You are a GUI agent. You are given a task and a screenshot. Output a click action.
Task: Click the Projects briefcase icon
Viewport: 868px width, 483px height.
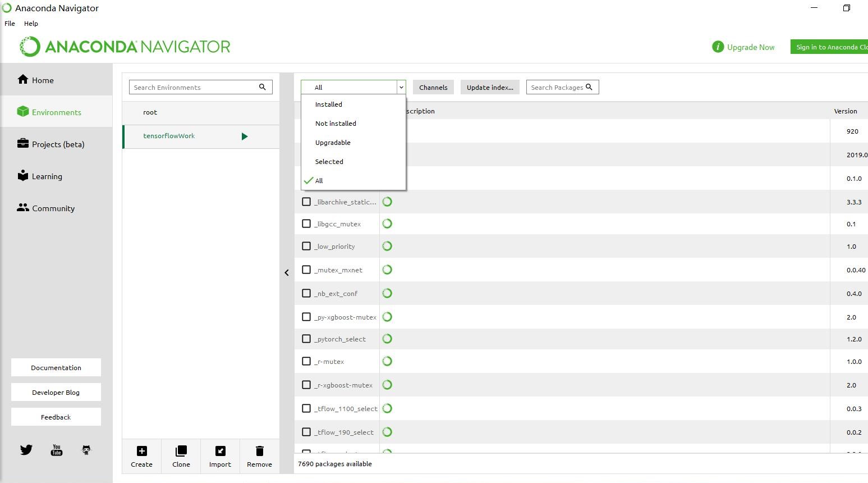tap(22, 143)
